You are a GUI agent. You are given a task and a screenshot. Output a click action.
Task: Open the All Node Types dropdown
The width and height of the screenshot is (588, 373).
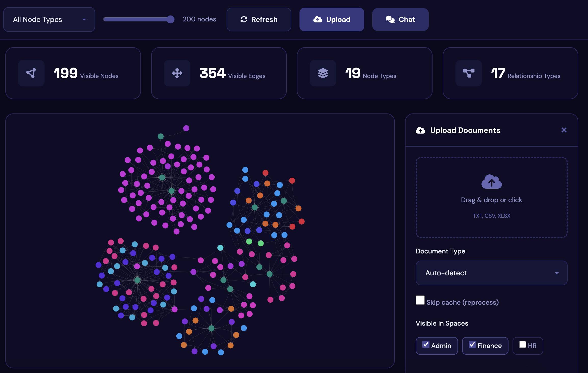[49, 20]
